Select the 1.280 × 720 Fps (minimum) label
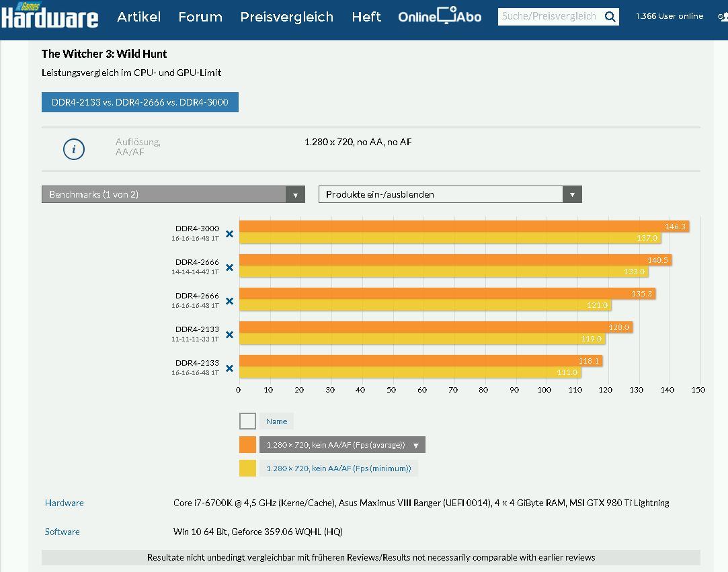Viewport: 728px width, 572px height. point(338,468)
